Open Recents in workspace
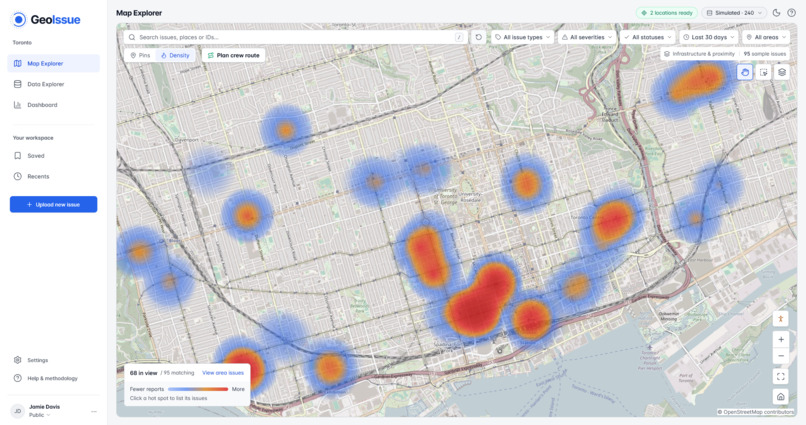The width and height of the screenshot is (806, 425). pos(53,176)
